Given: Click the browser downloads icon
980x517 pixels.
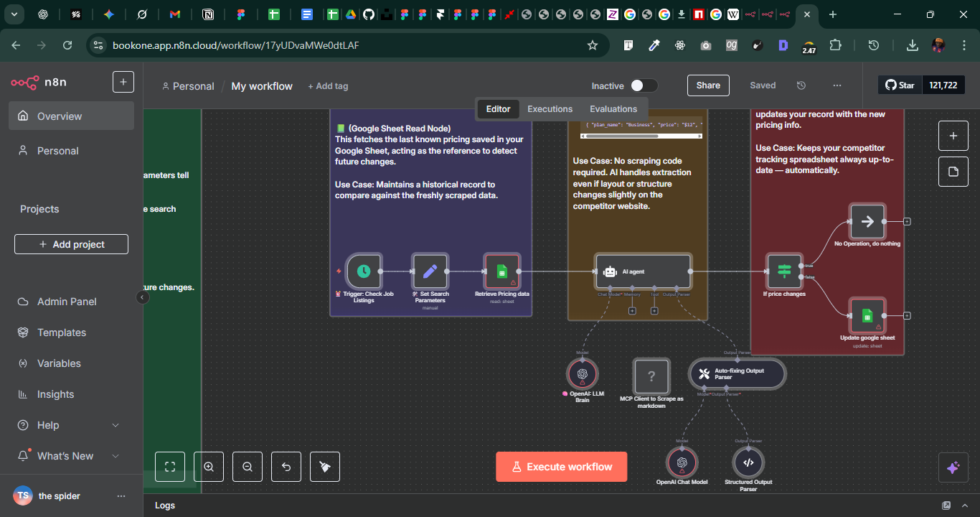Looking at the screenshot, I should point(913,45).
